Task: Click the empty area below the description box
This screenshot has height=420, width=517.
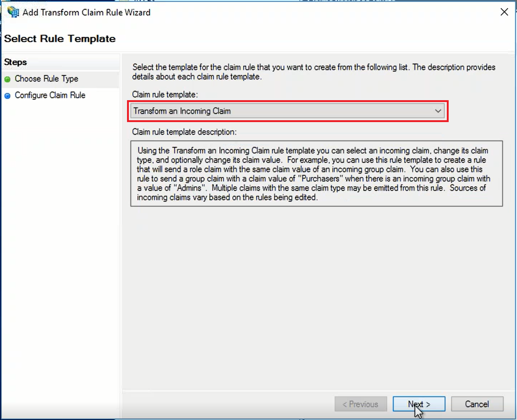Action: 316,297
